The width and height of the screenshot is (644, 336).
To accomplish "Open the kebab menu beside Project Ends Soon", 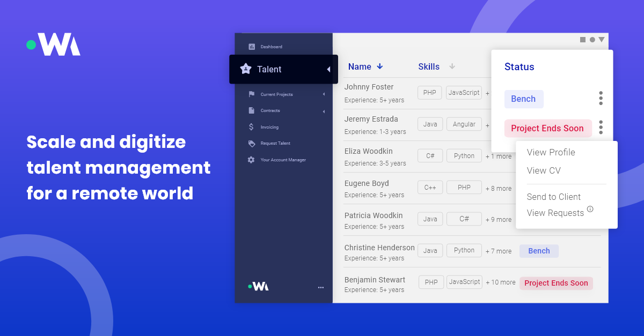I will coord(601,127).
